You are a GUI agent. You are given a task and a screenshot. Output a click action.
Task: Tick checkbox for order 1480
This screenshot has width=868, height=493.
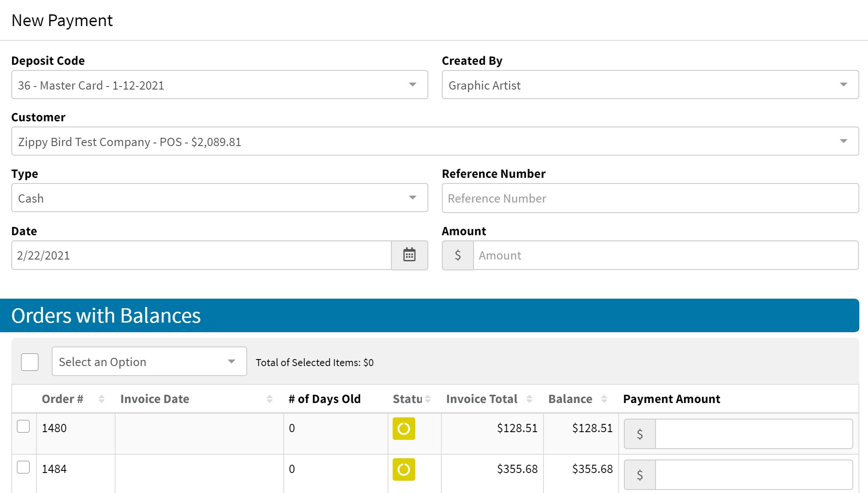pos(23,426)
